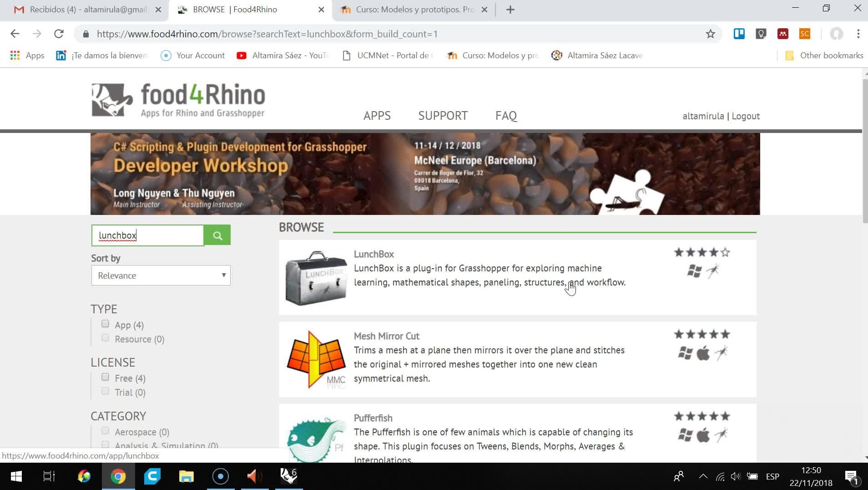Open the Altamira Sáez YouTube bookmark

[x=283, y=56]
